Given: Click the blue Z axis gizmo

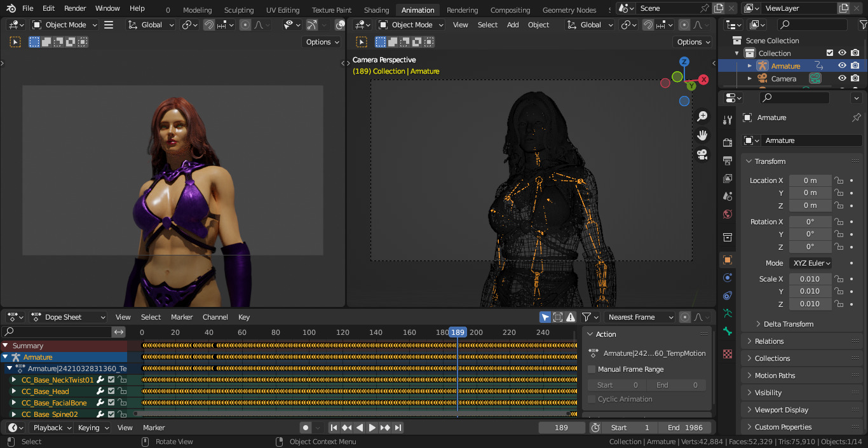Looking at the screenshot, I should coord(684,62).
